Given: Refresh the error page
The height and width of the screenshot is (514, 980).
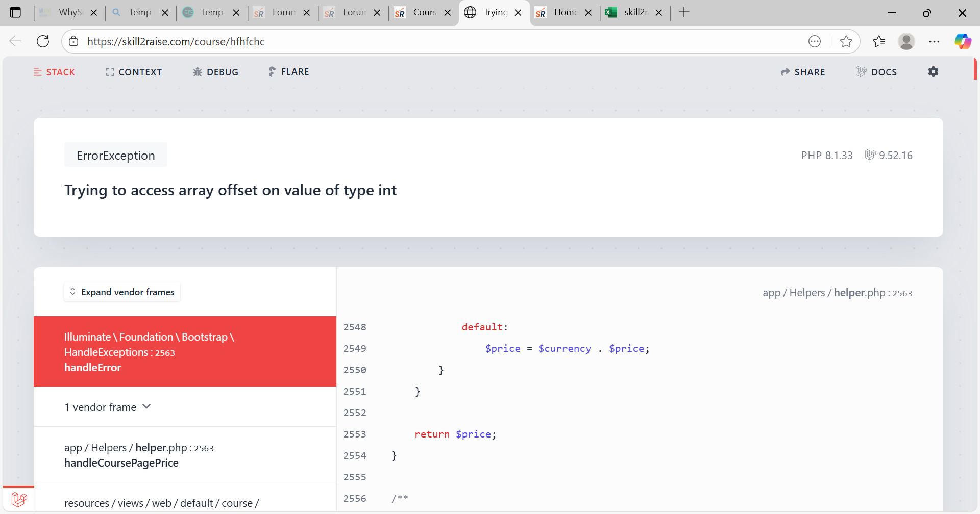Looking at the screenshot, I should 43,41.
